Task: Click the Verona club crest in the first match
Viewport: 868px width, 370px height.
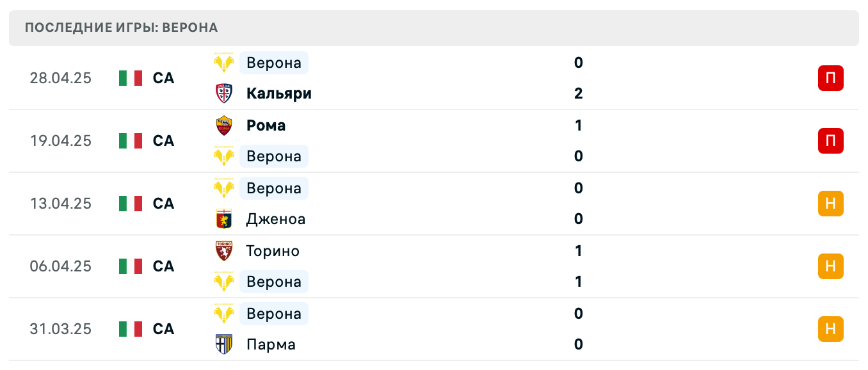Action: (x=225, y=62)
